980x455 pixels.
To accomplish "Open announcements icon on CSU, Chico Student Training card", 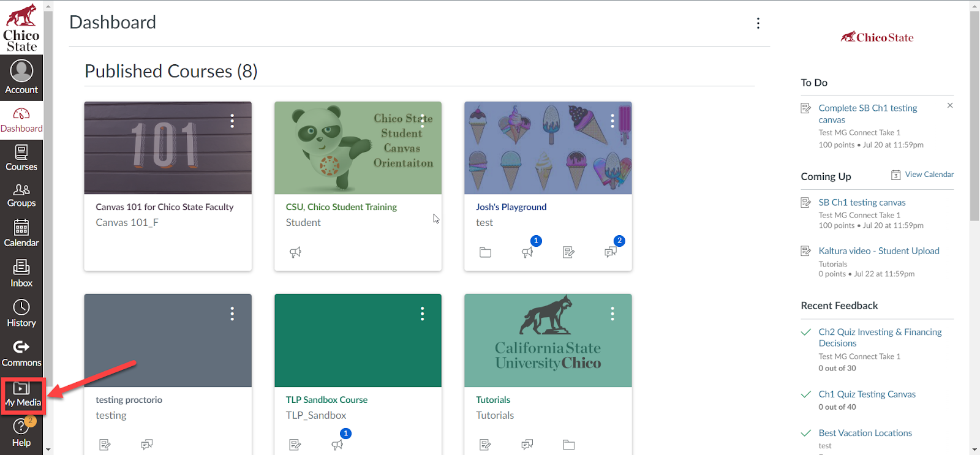I will [x=295, y=252].
